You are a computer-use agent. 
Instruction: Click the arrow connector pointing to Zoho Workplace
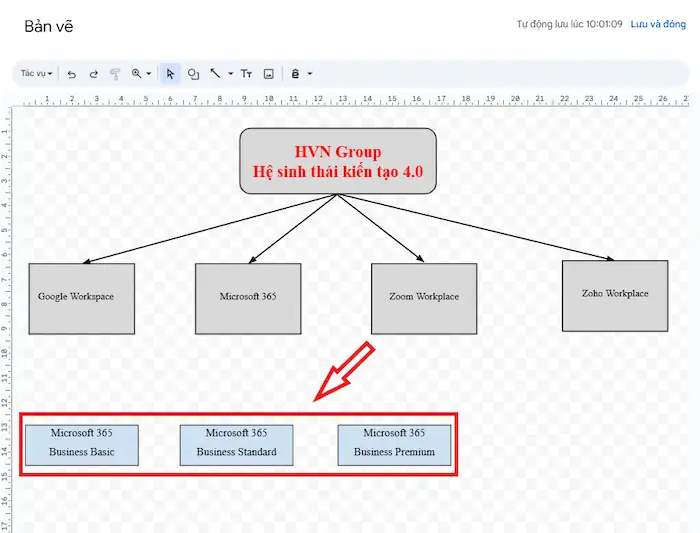point(476,227)
